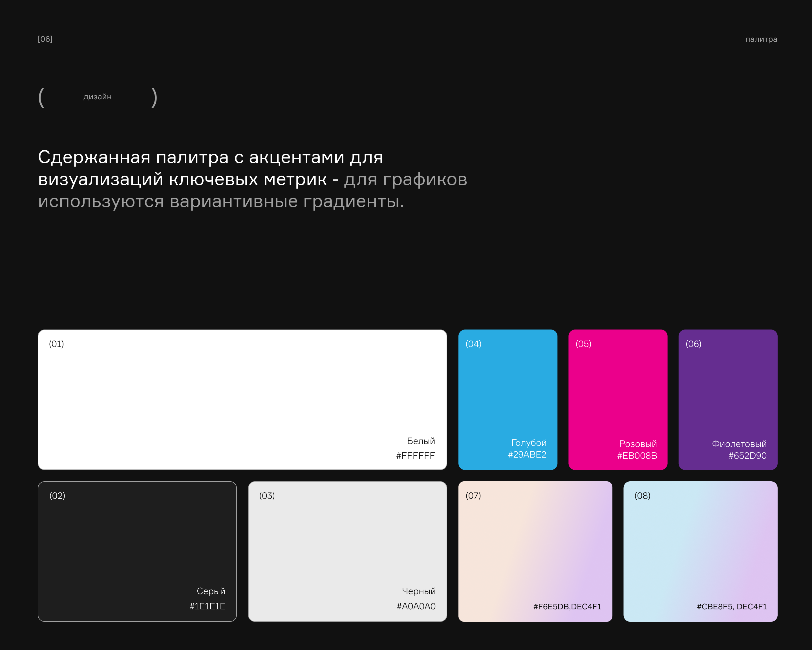Click the Черный color name label
Screen dimensions: 812x650
418,591
